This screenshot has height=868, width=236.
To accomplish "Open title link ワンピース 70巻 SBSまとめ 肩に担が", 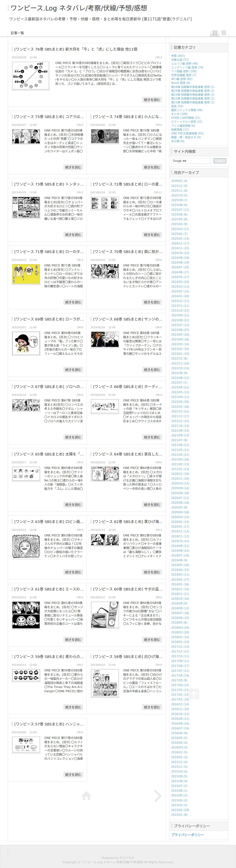I will click(x=128, y=252).
